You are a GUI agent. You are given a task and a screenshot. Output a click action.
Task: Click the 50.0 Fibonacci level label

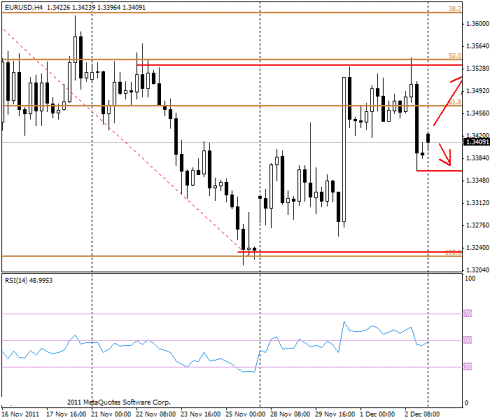(455, 56)
